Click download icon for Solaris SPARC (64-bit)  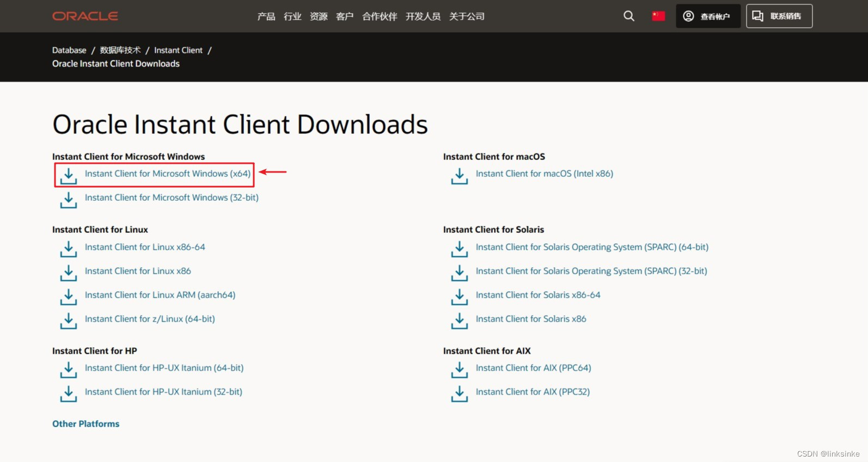[x=460, y=249]
